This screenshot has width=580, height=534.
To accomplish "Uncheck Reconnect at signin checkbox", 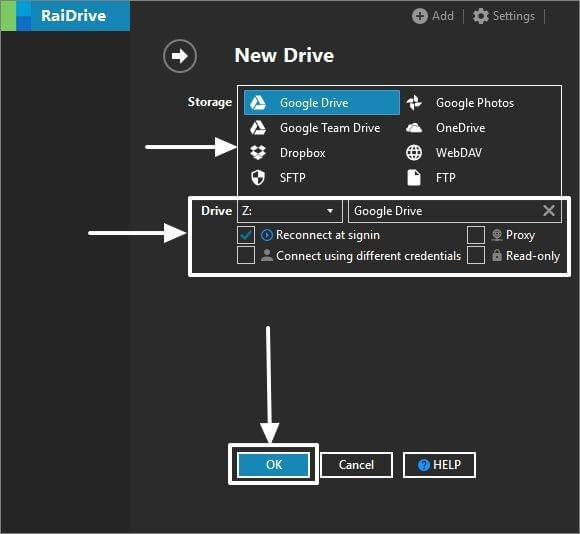I will point(246,235).
